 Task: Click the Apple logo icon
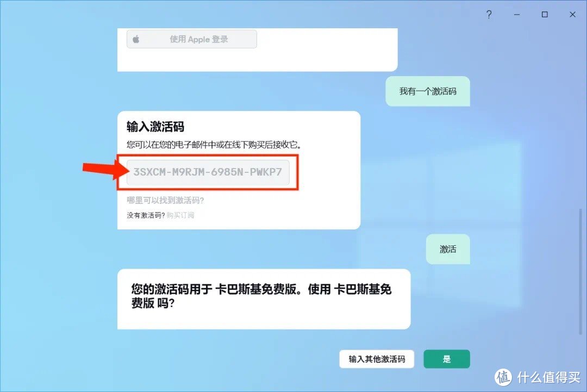[136, 39]
